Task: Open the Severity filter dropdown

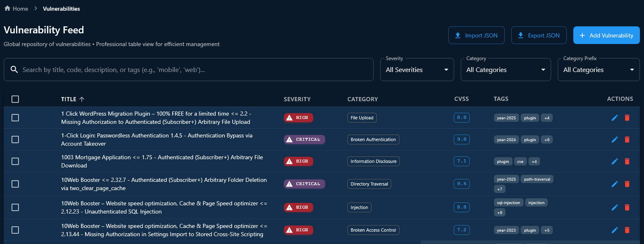Action: click(417, 70)
